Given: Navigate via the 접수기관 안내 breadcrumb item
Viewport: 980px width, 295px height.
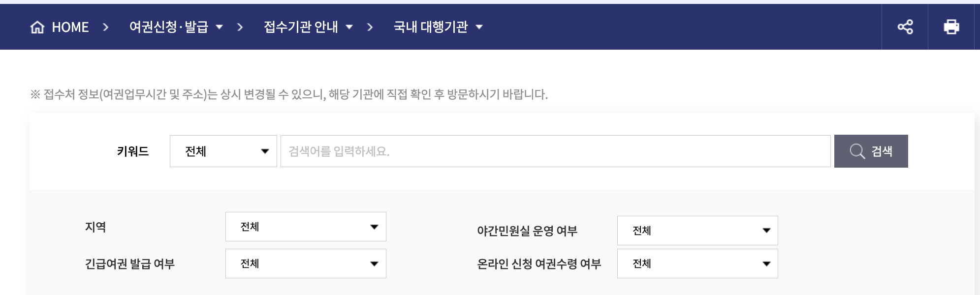Looking at the screenshot, I should (x=300, y=27).
